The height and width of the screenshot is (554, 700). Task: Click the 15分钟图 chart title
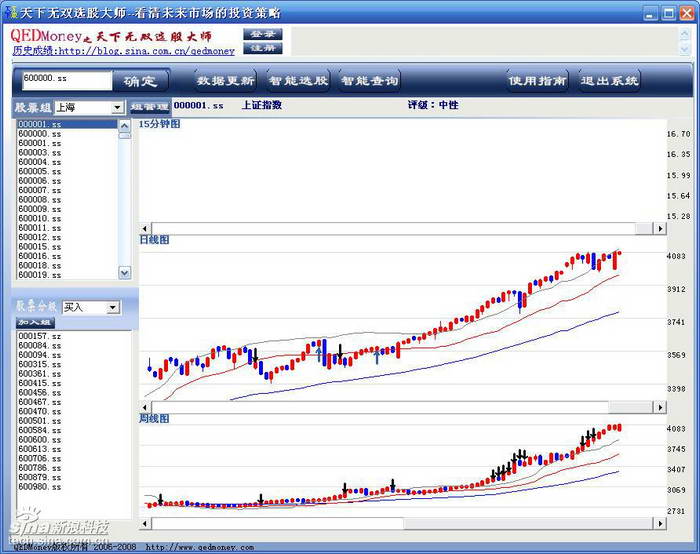(159, 124)
